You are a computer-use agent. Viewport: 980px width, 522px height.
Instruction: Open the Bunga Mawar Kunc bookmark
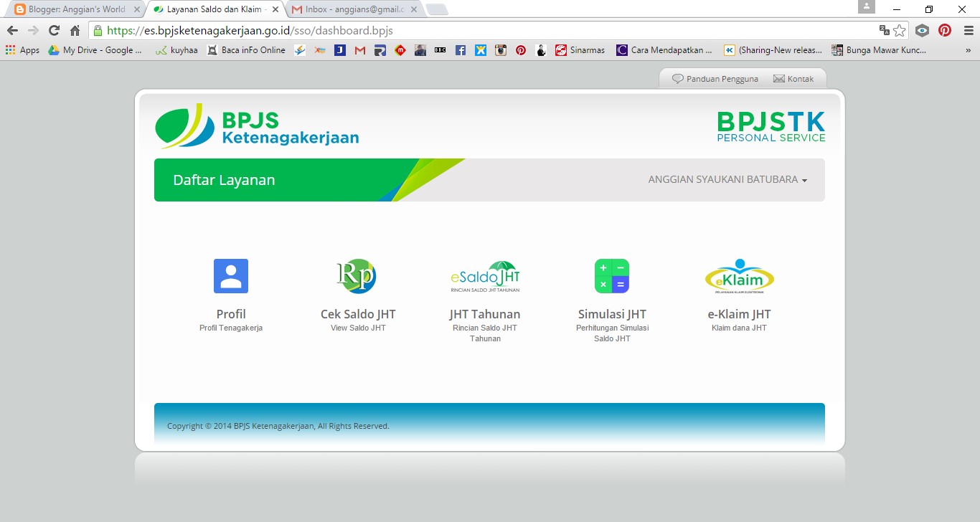pyautogui.click(x=879, y=50)
